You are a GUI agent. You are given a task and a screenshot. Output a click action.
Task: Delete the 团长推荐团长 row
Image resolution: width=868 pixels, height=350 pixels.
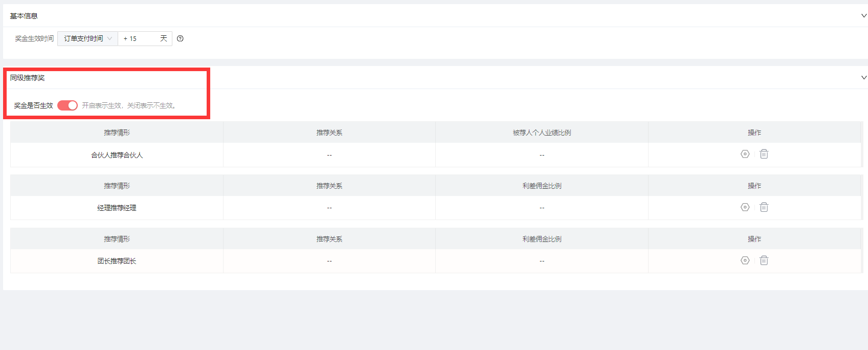764,260
